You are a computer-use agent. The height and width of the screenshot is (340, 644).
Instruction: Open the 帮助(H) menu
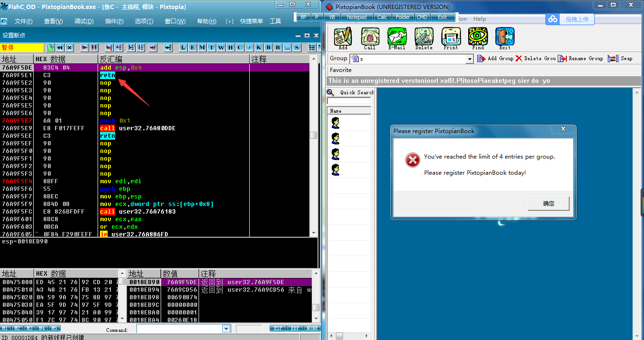click(x=207, y=21)
